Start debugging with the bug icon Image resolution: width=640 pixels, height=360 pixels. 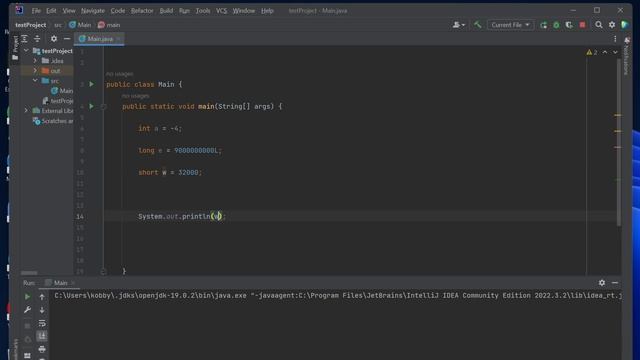556,25
